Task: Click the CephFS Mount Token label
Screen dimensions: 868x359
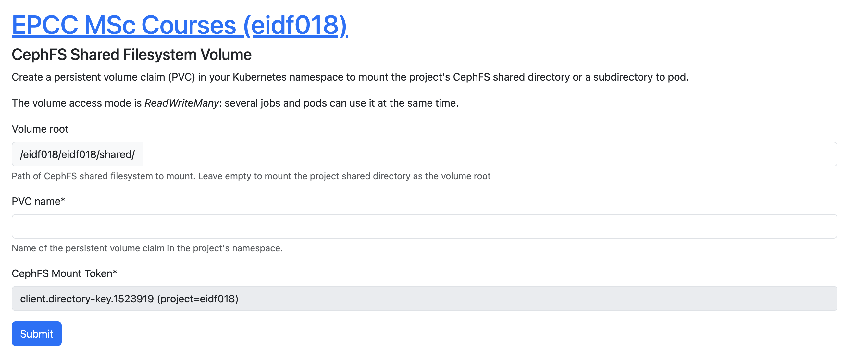Action: point(62,273)
